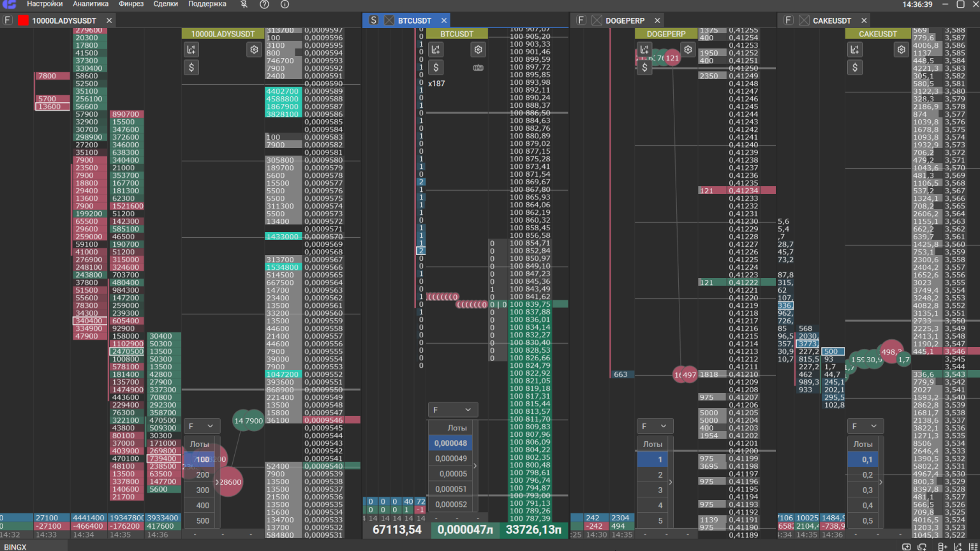Toggle the F button on CAKEUSDT tab
The height and width of the screenshot is (551, 980).
(789, 20)
